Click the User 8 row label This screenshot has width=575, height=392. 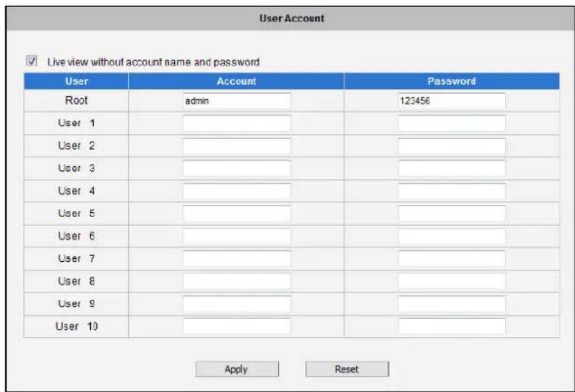[76, 281]
